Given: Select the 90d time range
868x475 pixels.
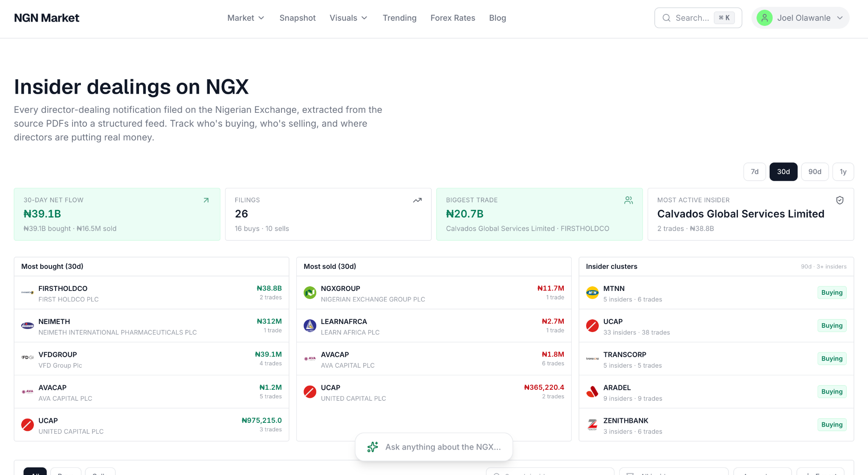Looking at the screenshot, I should [x=815, y=172].
